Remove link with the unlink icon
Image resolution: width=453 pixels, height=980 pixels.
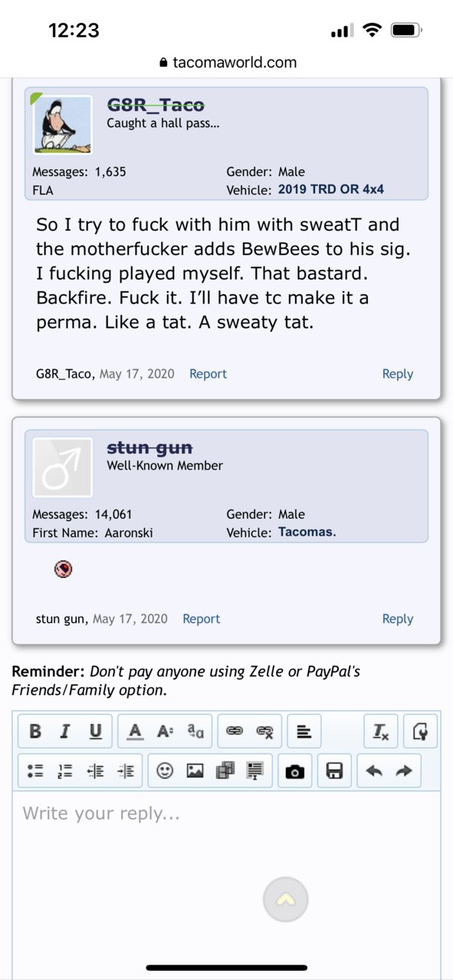pyautogui.click(x=265, y=732)
